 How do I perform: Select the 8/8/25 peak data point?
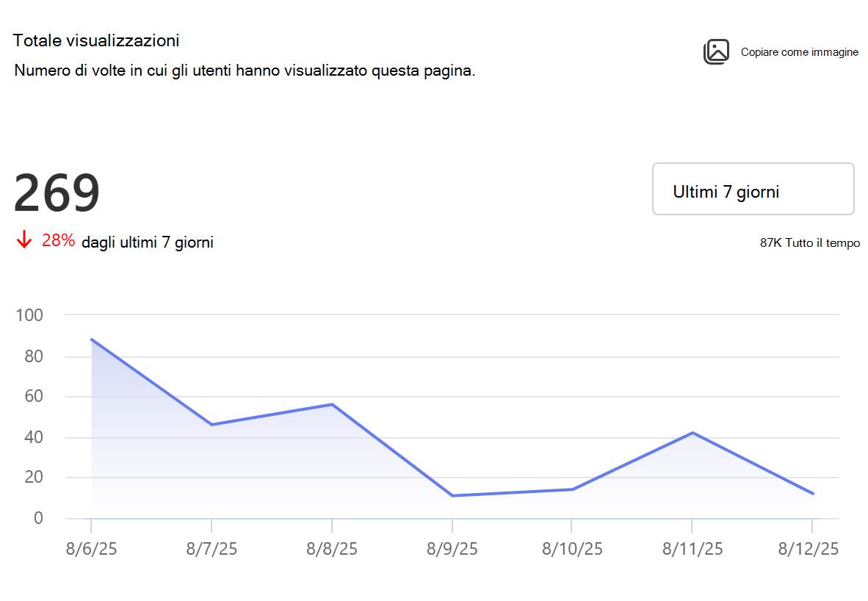coord(332,404)
